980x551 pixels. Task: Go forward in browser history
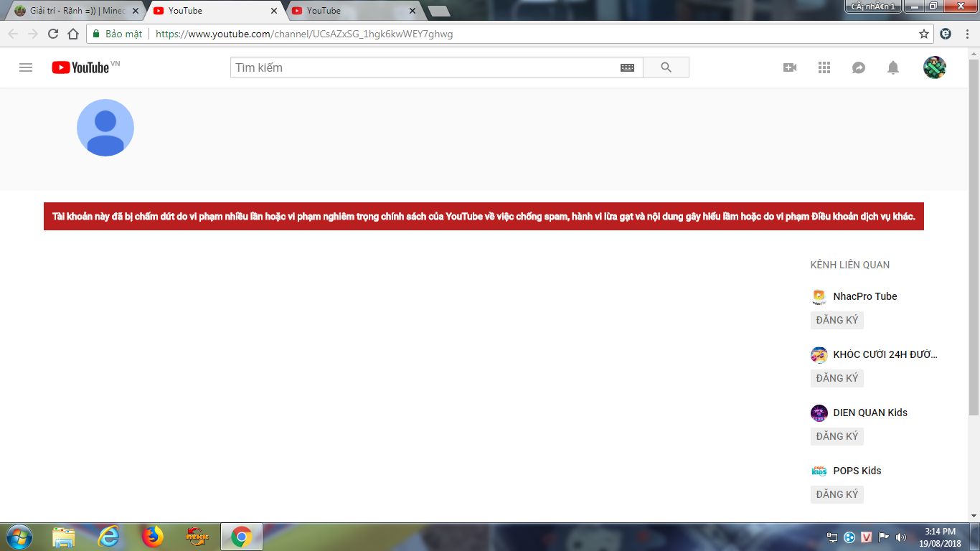[x=33, y=34]
